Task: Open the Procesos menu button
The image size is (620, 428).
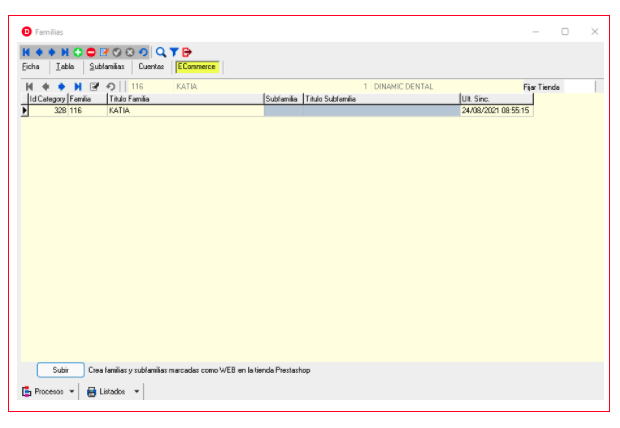Action: 43,391
